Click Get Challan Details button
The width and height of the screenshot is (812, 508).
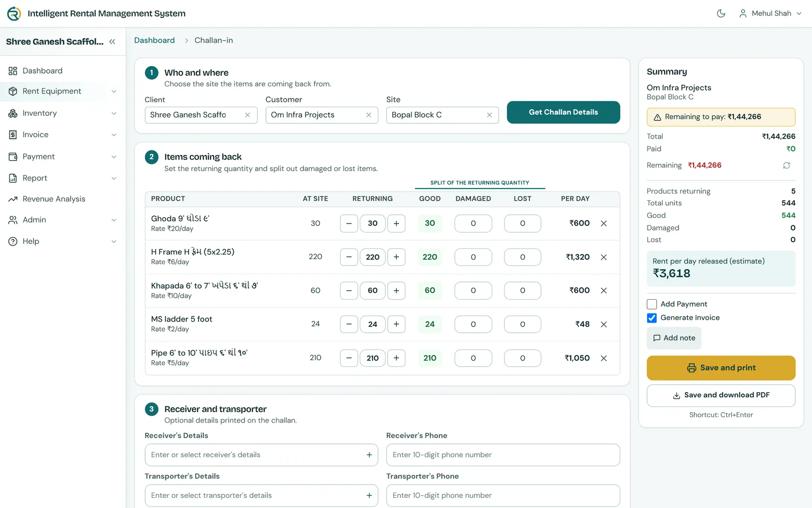pyautogui.click(x=563, y=112)
